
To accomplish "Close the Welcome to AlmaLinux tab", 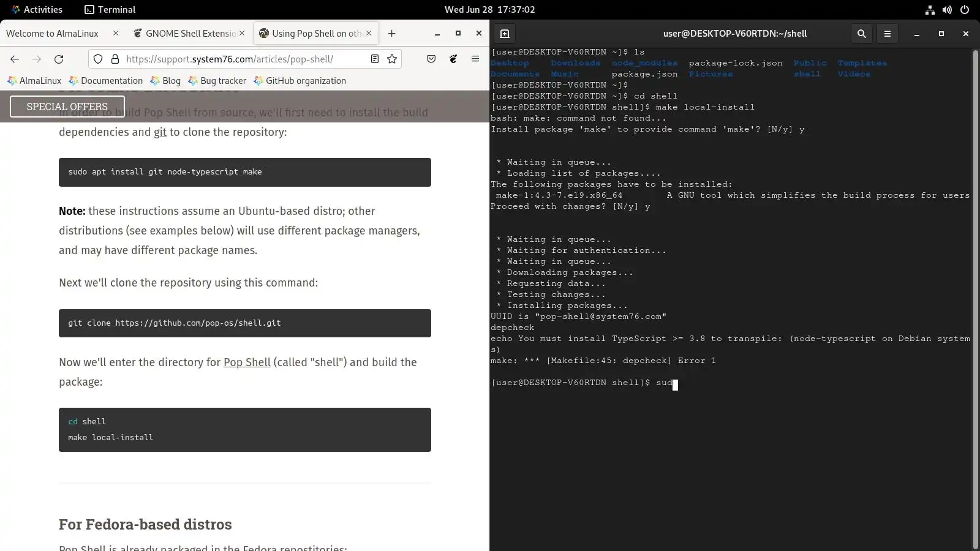I will click(115, 33).
